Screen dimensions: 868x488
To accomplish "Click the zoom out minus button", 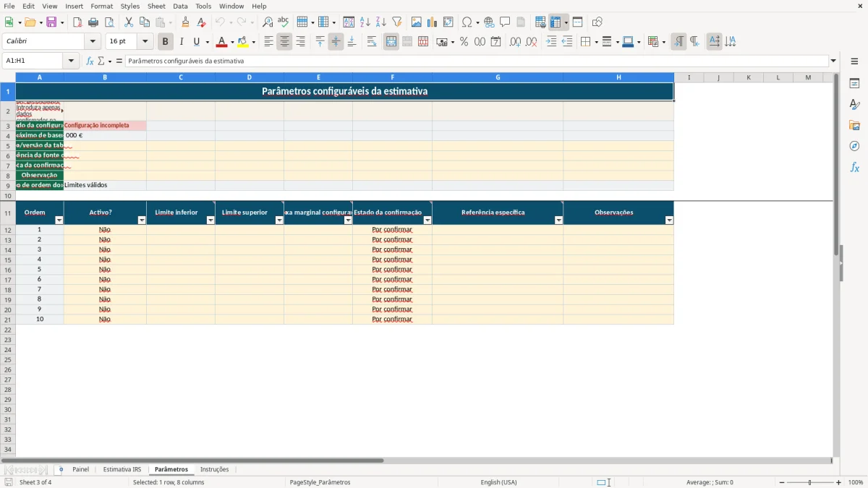I will pos(782,482).
